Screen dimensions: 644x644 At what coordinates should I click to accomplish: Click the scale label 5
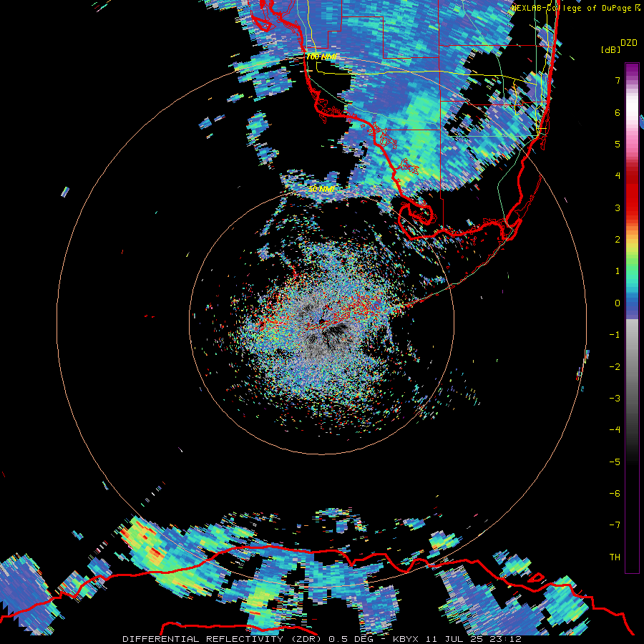(618, 144)
